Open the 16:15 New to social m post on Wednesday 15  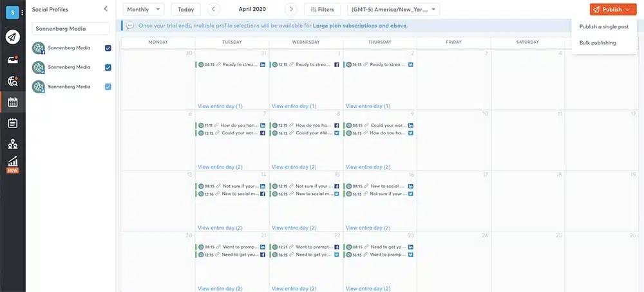[305, 194]
